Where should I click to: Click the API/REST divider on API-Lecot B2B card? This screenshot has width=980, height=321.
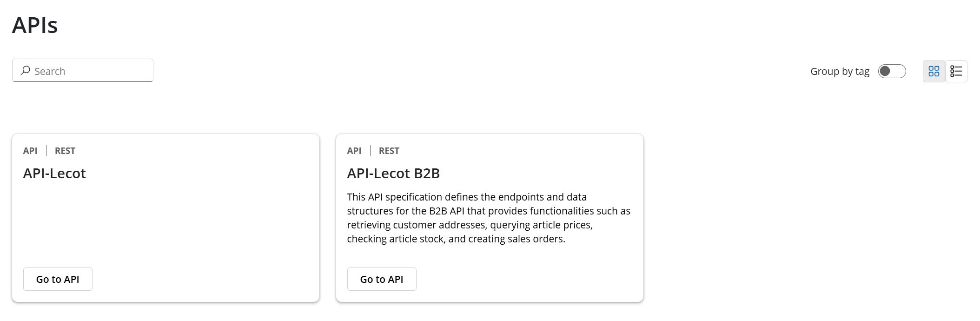(x=370, y=151)
